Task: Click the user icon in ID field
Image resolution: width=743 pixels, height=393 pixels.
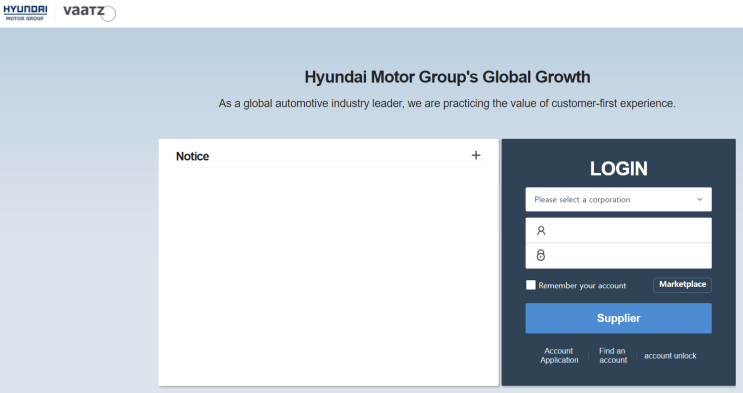Action: coord(541,231)
